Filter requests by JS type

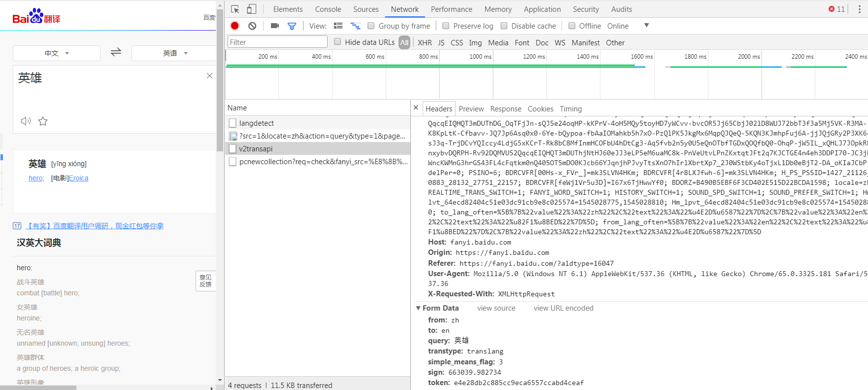click(x=441, y=43)
